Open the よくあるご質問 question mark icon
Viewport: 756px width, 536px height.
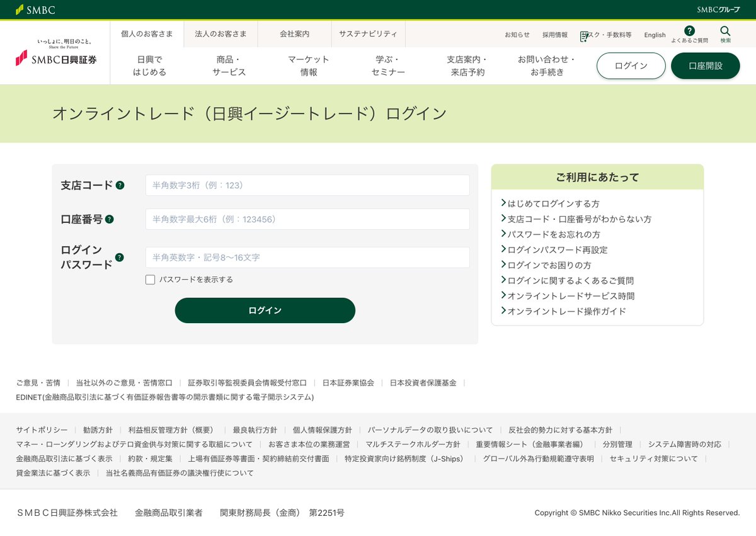pyautogui.click(x=689, y=31)
